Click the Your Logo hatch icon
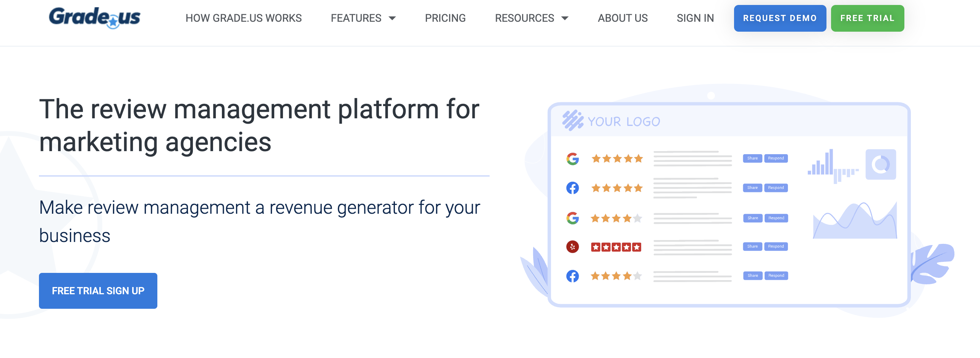Image resolution: width=980 pixels, height=358 pixels. click(572, 121)
